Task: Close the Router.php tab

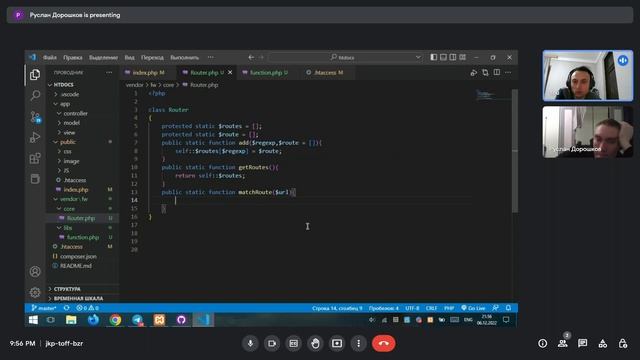Action: coord(230,72)
